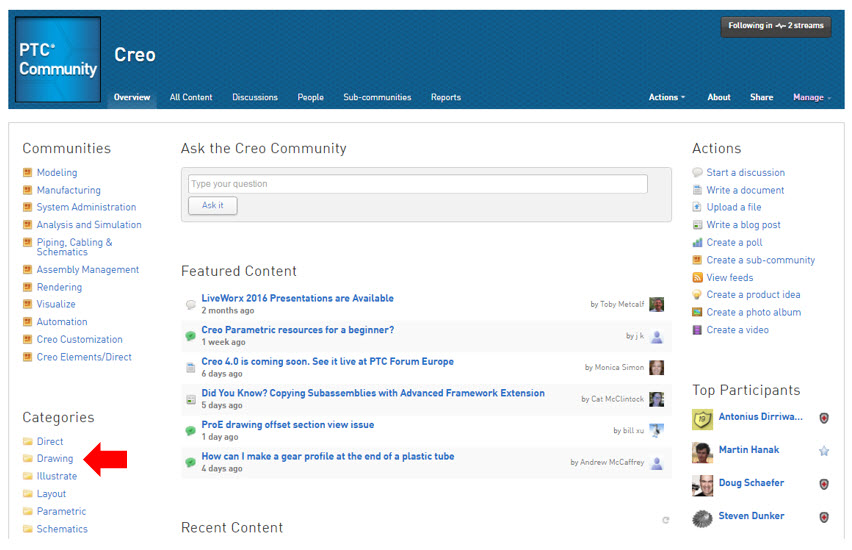Open How can I make a gear profile
The height and width of the screenshot is (550, 852).
pyautogui.click(x=328, y=456)
